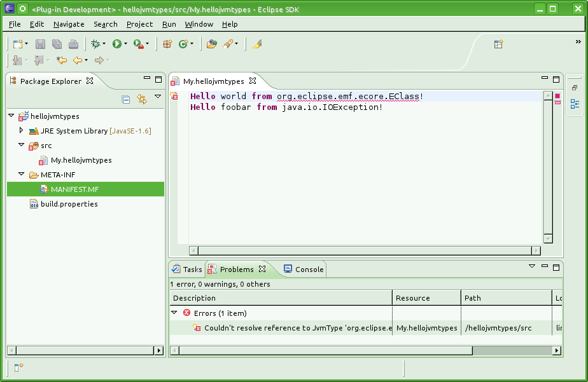Expand the JRE System Library node
588x382 pixels.
[x=21, y=130]
